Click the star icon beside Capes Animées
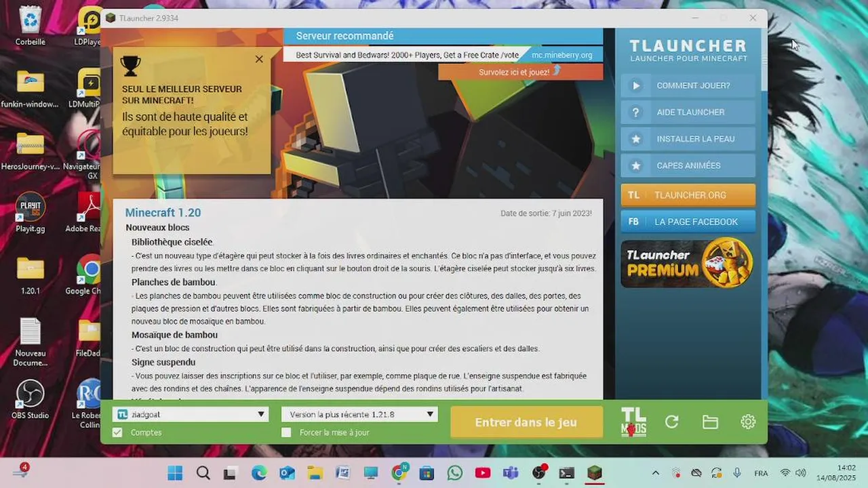The image size is (868, 488). (x=636, y=165)
